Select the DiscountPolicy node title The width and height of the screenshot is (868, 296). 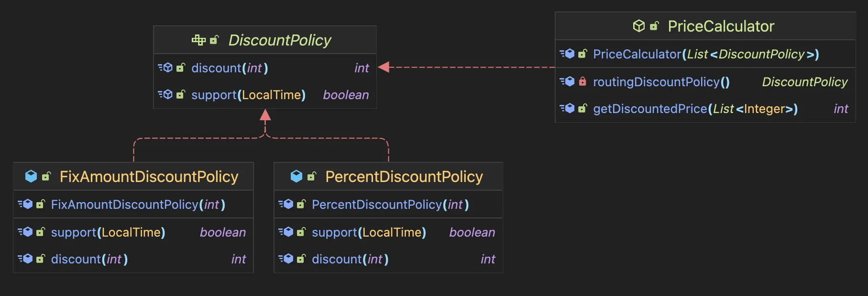pos(280,40)
